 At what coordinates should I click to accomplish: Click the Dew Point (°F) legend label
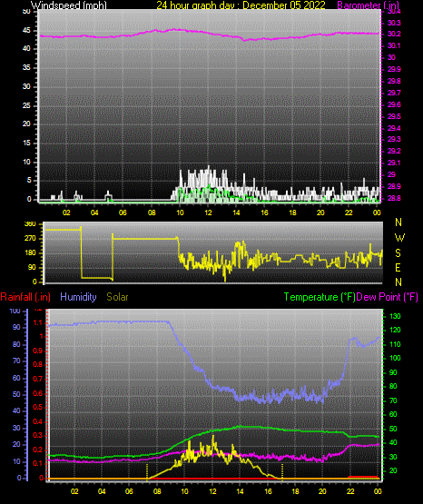coord(388,297)
